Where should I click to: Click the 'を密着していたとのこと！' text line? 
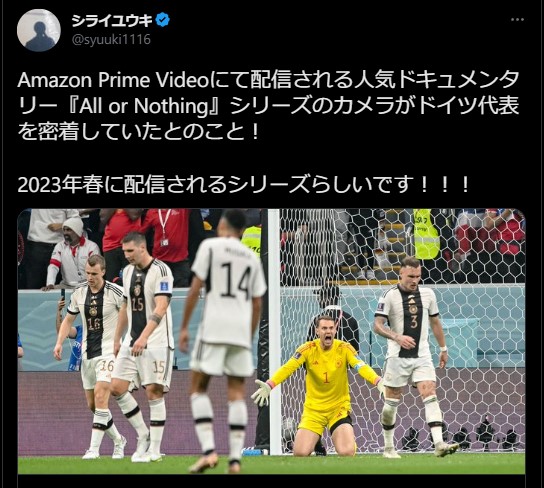[x=139, y=132]
